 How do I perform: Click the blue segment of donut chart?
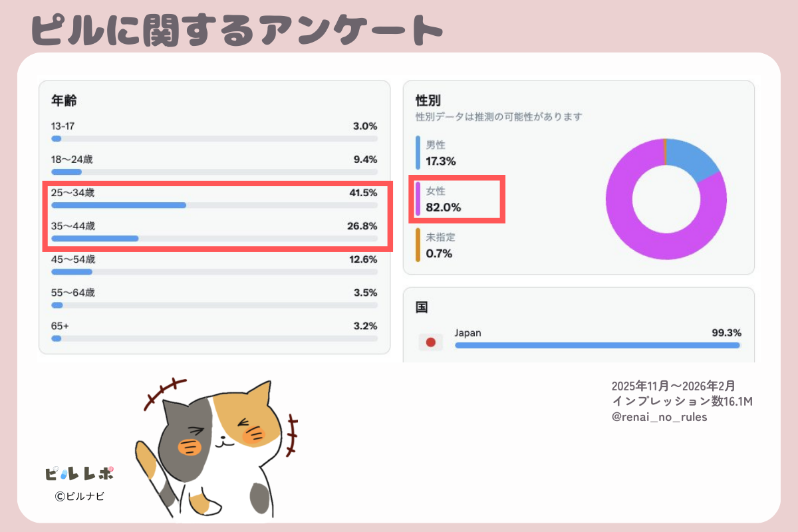[692, 158]
